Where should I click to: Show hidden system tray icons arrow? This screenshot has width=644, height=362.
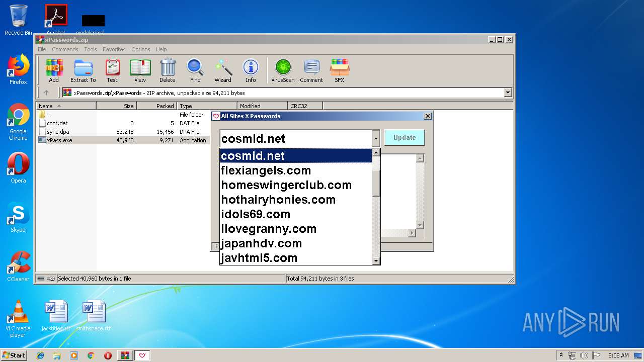click(x=561, y=355)
